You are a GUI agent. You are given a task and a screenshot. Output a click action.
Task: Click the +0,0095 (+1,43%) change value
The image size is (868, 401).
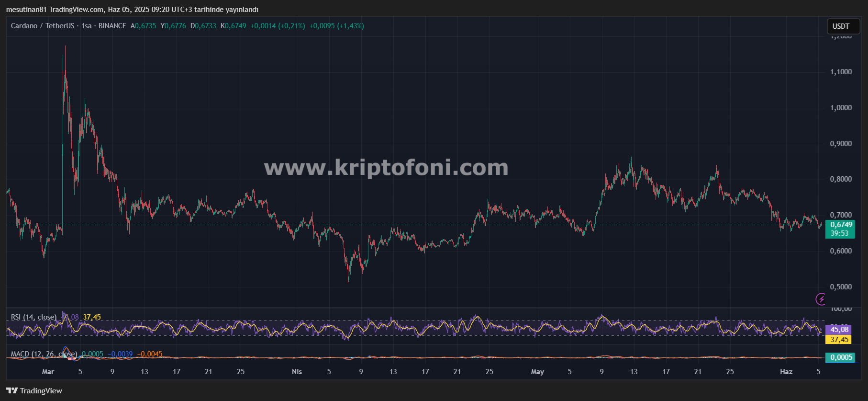337,26
